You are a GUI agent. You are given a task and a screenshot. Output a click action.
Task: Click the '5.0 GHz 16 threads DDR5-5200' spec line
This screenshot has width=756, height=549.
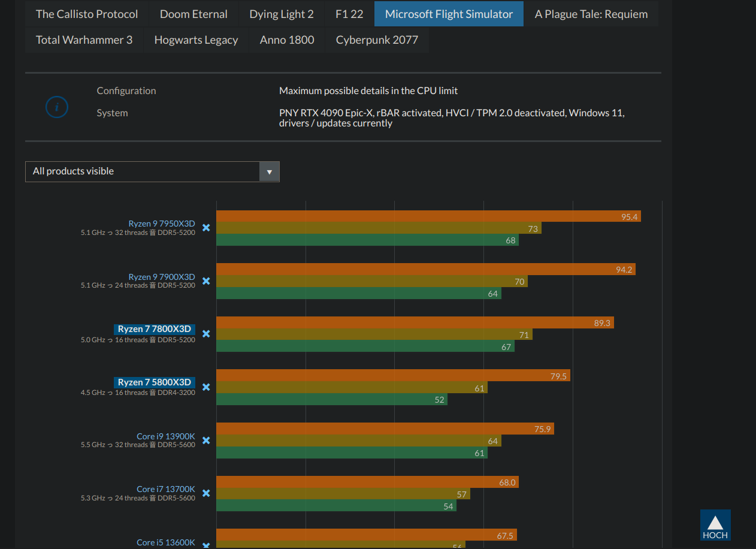point(138,340)
